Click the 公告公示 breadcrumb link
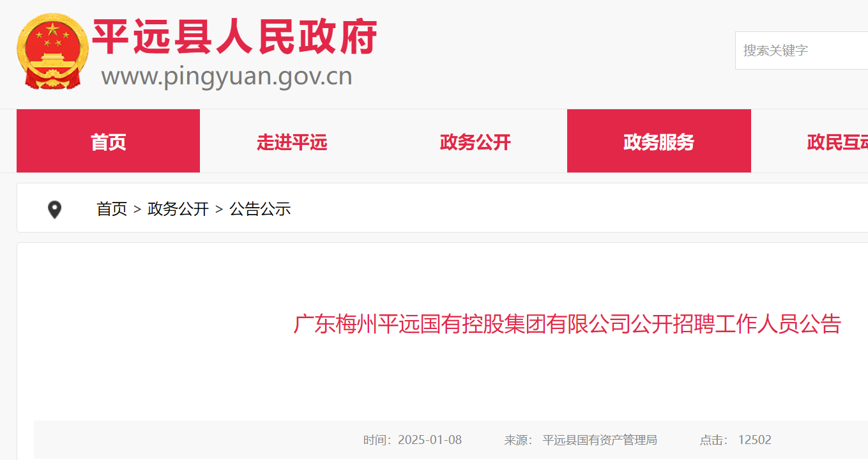The image size is (868, 460). coord(260,209)
